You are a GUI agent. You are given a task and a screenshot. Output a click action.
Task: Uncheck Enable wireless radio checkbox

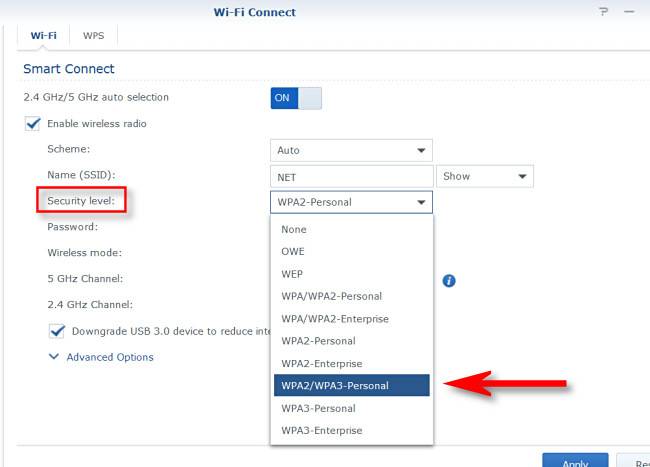pyautogui.click(x=33, y=123)
